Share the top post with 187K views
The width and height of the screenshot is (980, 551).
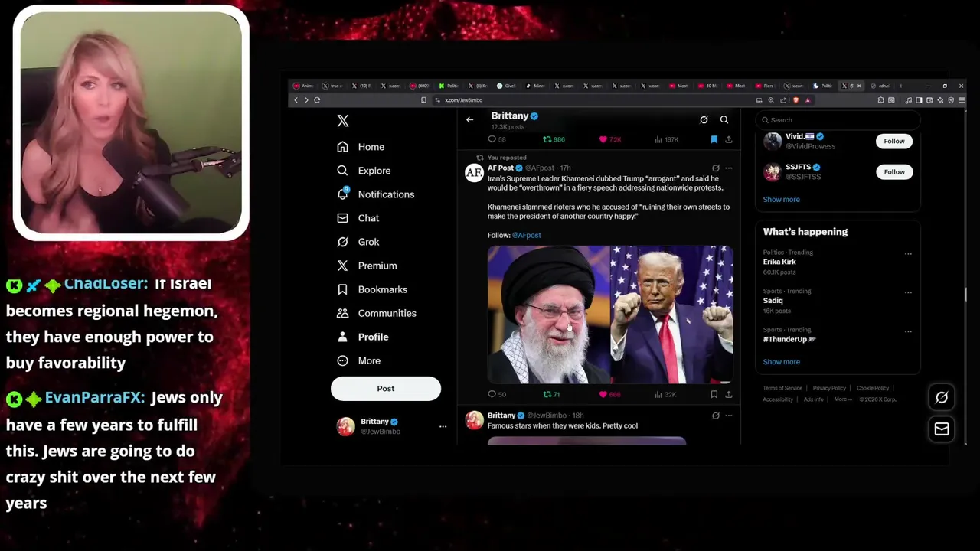[x=728, y=139]
